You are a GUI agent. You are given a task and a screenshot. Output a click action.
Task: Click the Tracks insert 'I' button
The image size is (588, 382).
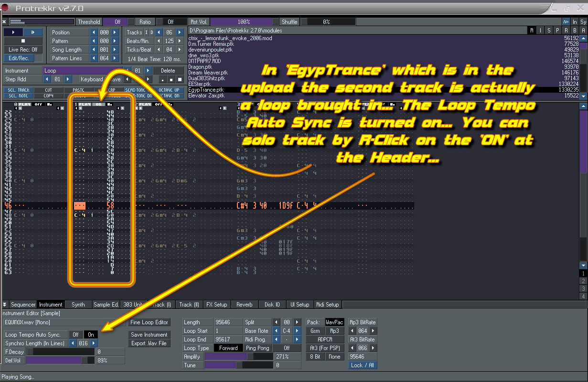pos(146,32)
